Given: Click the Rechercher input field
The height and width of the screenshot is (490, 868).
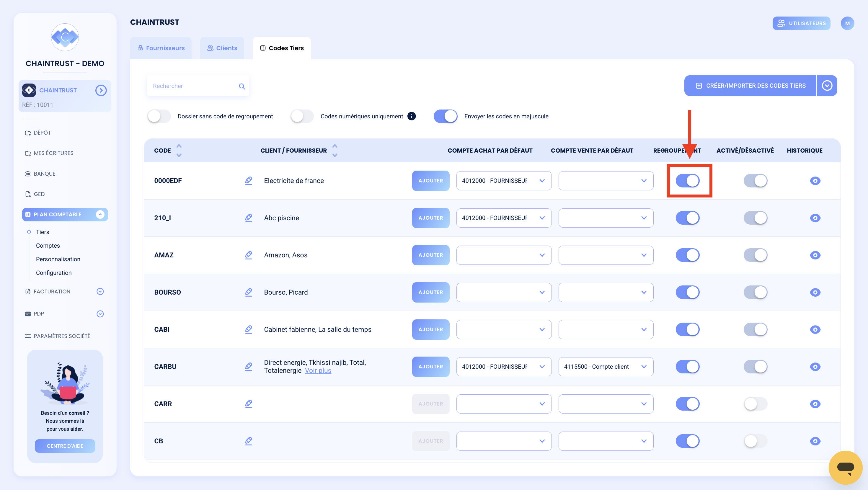Looking at the screenshot, I should (198, 86).
